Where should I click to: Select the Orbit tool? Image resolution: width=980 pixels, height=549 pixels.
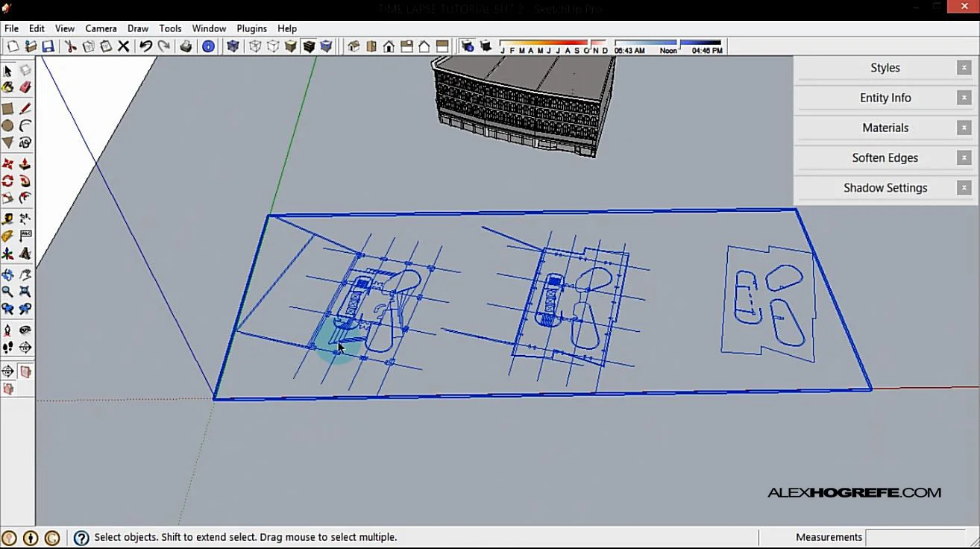click(7, 274)
